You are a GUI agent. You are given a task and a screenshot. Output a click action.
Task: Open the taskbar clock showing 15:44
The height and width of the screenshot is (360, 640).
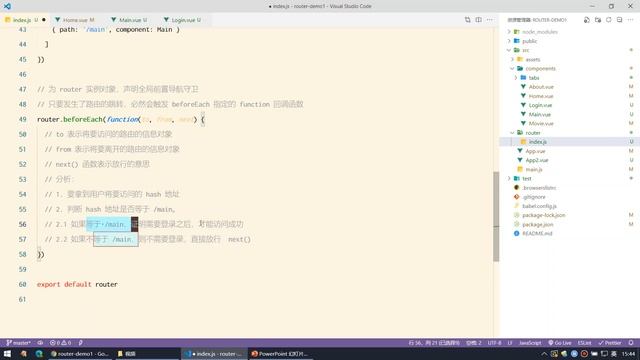pyautogui.click(x=629, y=353)
